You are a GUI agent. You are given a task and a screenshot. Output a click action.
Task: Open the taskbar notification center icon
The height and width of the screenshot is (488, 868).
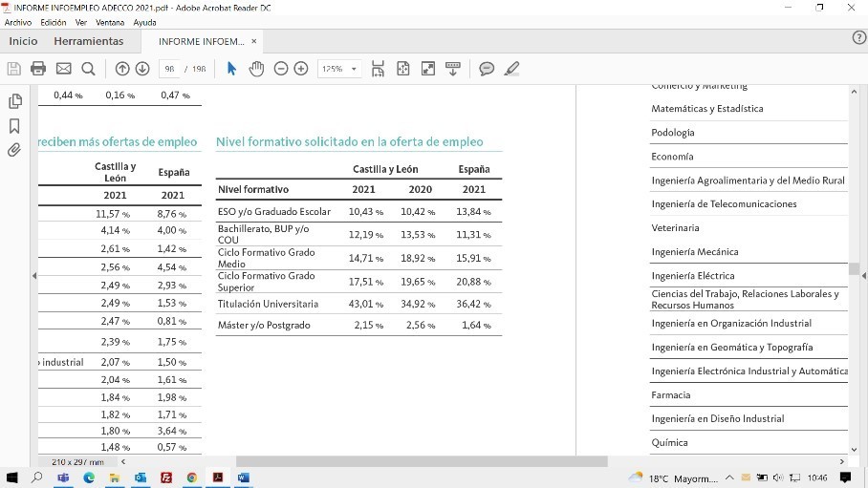[845, 477]
